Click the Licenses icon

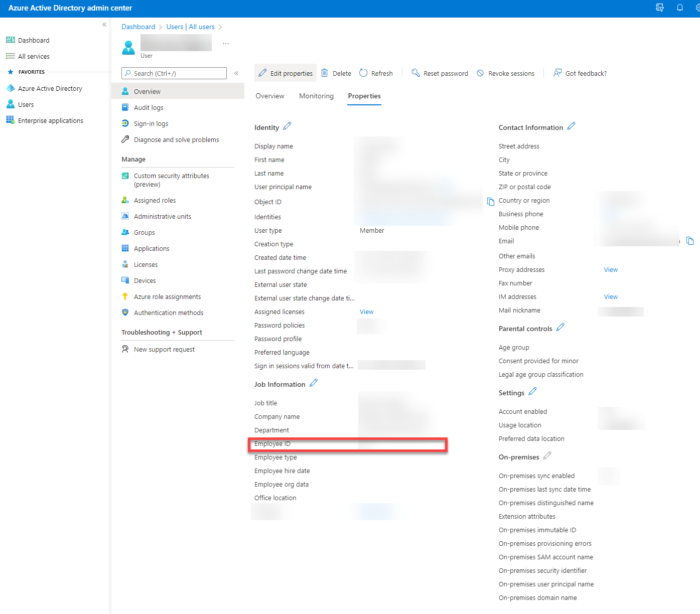click(x=125, y=264)
